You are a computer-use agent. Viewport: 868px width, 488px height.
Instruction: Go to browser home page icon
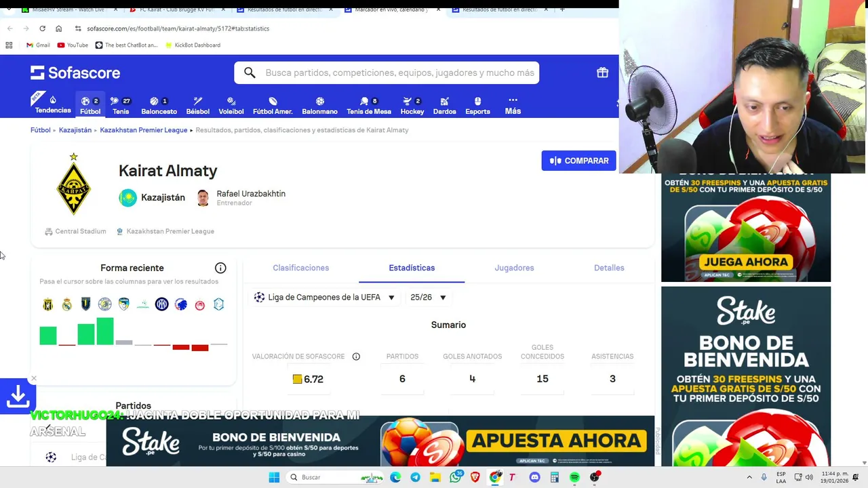coord(58,28)
